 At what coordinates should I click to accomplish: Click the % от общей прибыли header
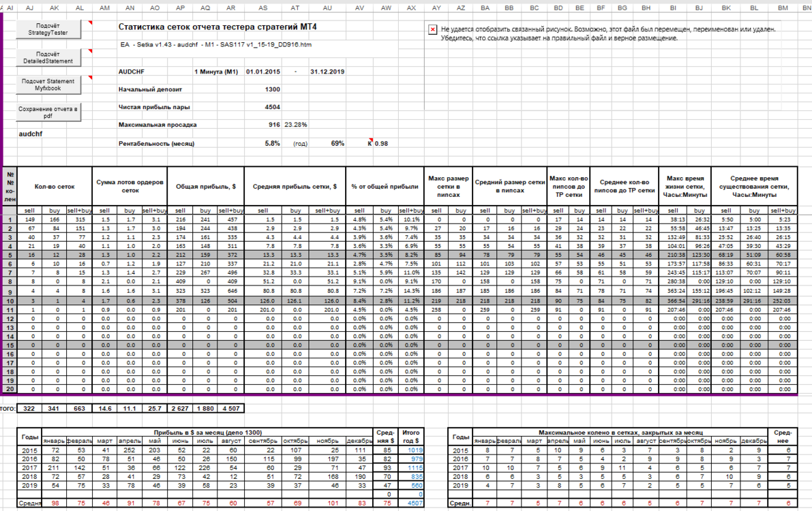click(x=385, y=187)
